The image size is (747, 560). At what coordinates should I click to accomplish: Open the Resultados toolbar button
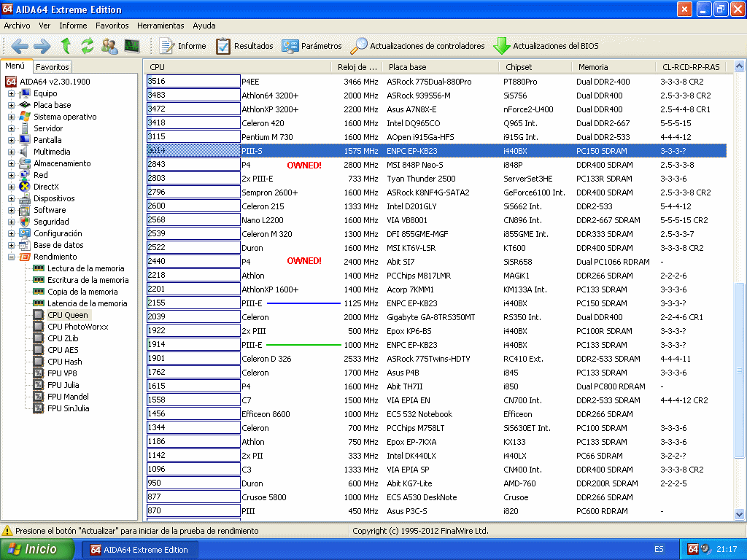pyautogui.click(x=244, y=46)
